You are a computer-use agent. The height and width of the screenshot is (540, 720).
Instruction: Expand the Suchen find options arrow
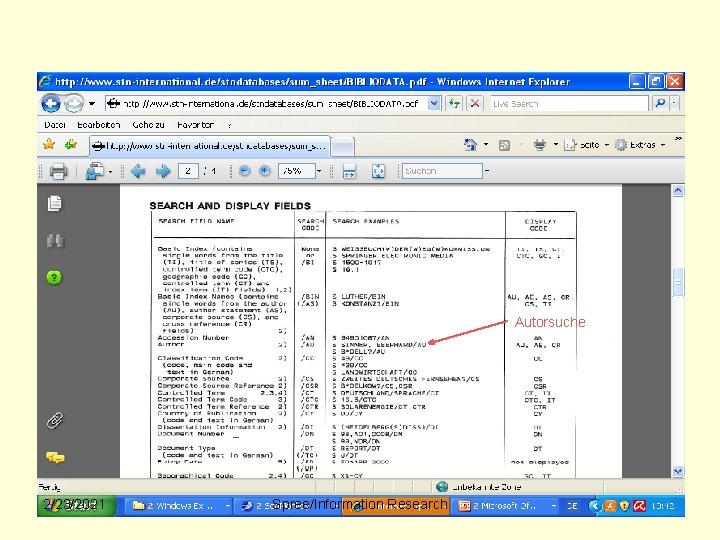click(x=487, y=171)
